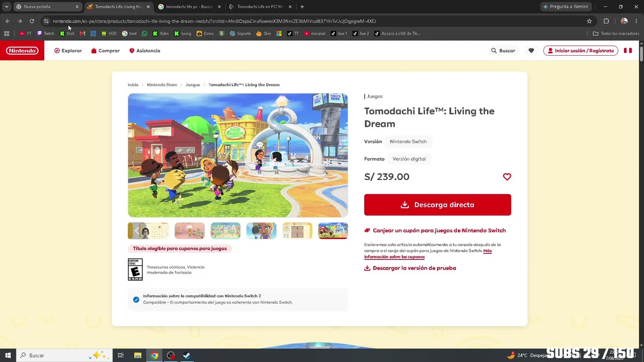Switch to Tomodachi Life en PC tab
The height and width of the screenshot is (362, 644).
pyautogui.click(x=261, y=7)
